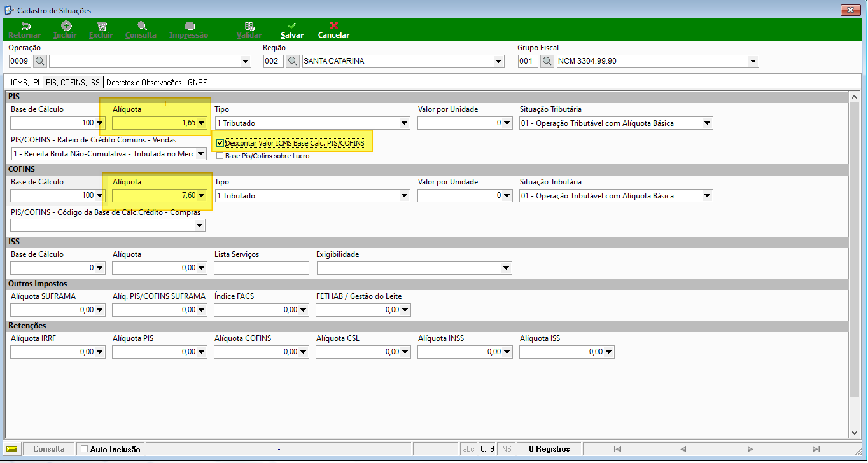This screenshot has width=868, height=463.
Task: Expand the Alíquota SUFRAMA dropdown
Action: (100, 310)
